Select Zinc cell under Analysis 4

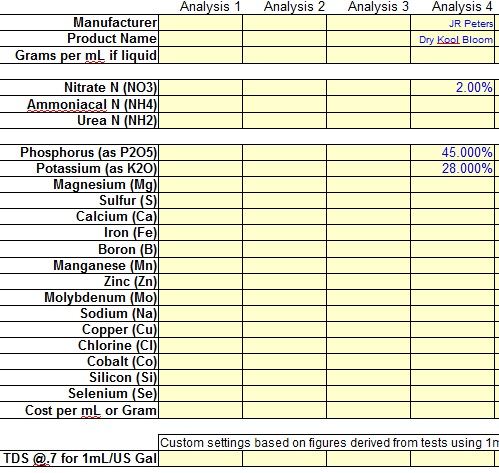(452, 282)
